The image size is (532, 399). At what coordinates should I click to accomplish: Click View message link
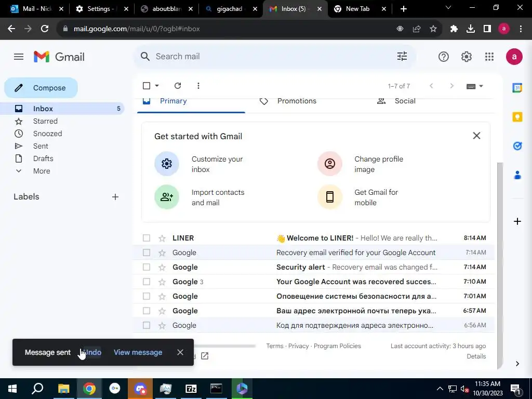pyautogui.click(x=138, y=352)
